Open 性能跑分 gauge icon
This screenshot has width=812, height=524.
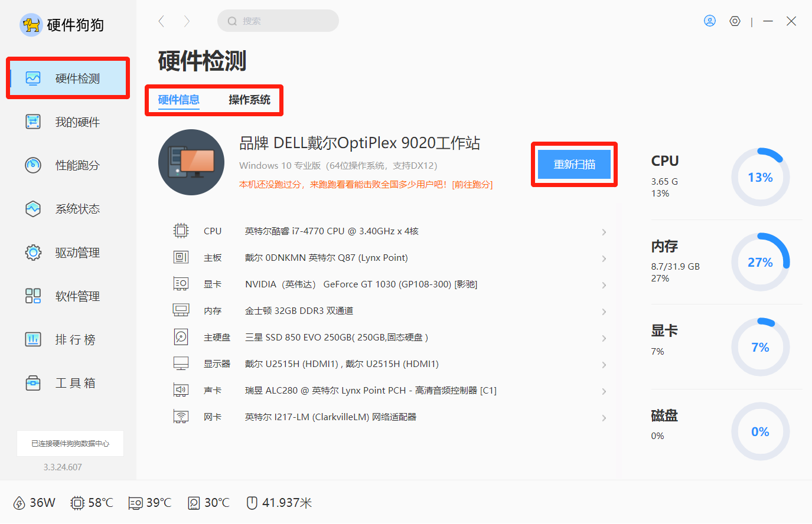coord(33,165)
